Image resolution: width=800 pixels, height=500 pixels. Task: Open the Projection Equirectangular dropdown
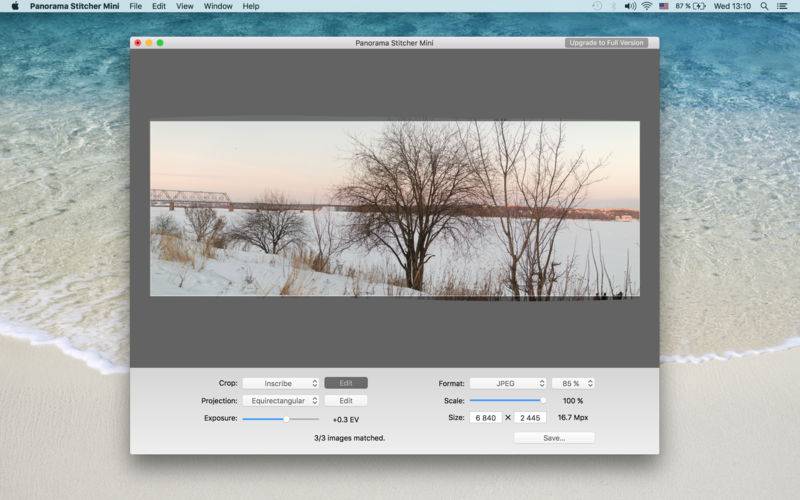(x=281, y=401)
